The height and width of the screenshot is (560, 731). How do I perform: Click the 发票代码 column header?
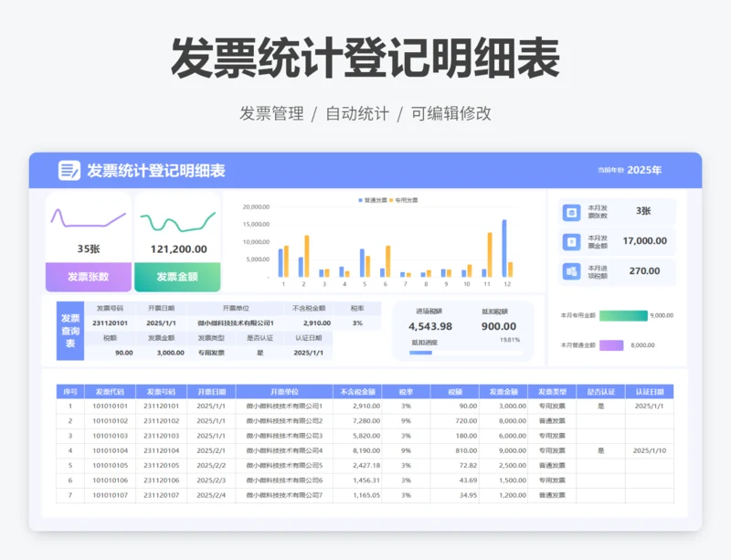point(110,392)
